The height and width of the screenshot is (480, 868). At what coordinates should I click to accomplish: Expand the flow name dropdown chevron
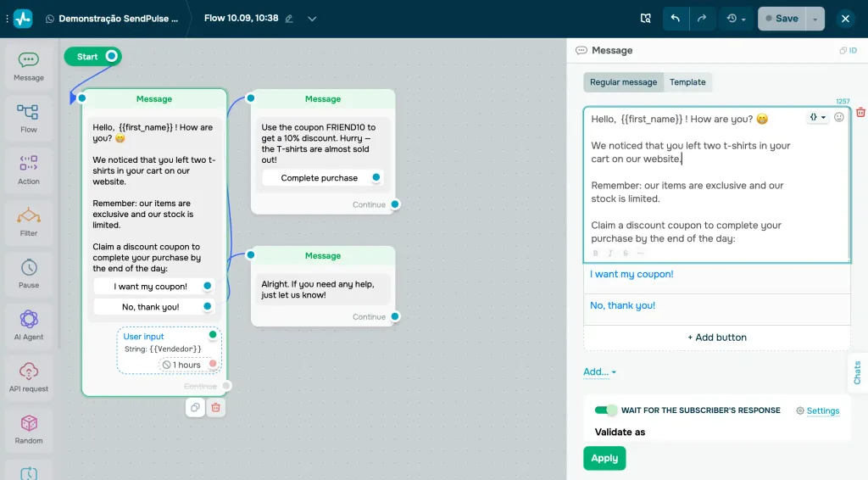point(312,19)
